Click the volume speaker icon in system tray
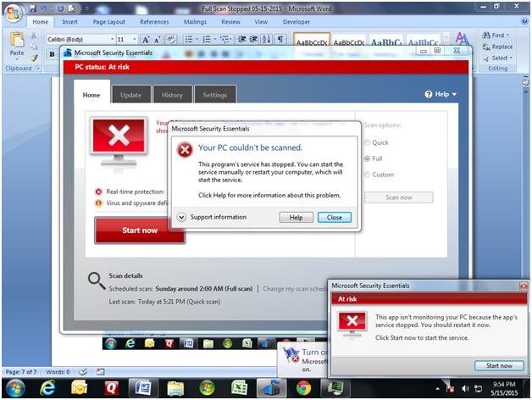The height and width of the screenshot is (400, 532). coord(465,388)
